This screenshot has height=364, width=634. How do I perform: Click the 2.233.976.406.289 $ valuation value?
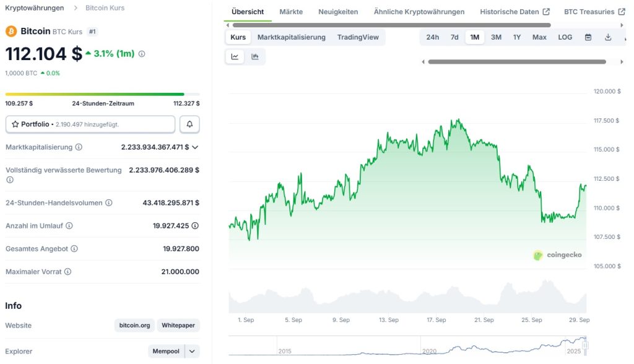point(164,170)
